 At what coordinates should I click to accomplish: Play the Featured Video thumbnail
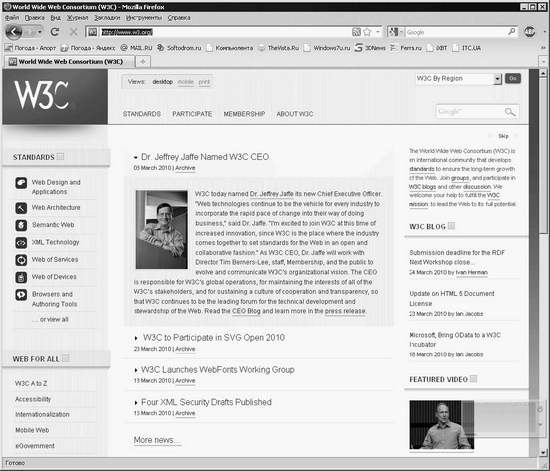point(442,425)
